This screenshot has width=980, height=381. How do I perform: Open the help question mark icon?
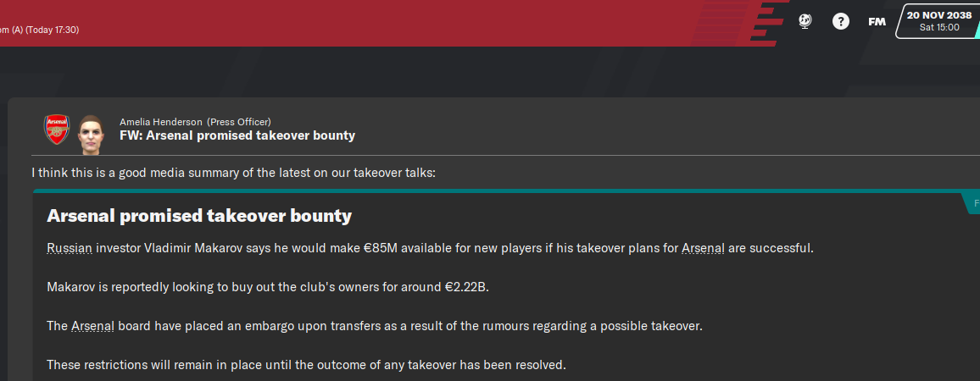click(841, 21)
